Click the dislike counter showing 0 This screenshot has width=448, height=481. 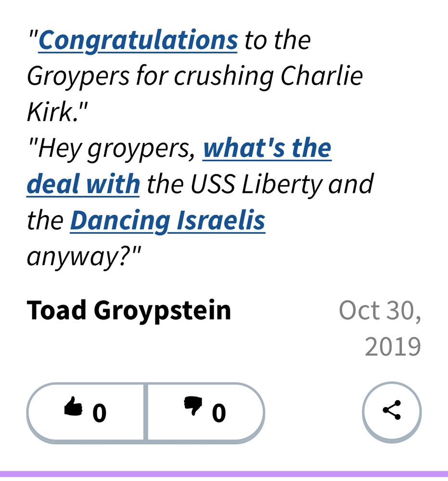click(x=219, y=413)
